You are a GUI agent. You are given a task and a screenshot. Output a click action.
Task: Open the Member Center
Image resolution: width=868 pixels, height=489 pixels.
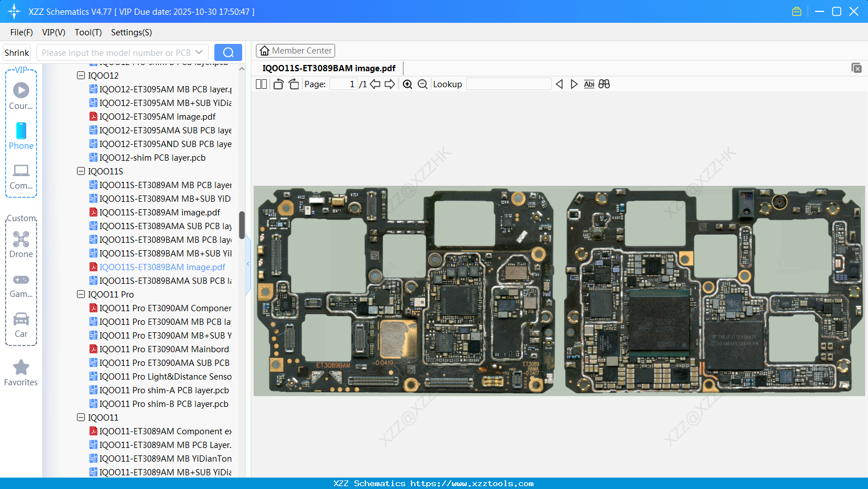pos(295,50)
